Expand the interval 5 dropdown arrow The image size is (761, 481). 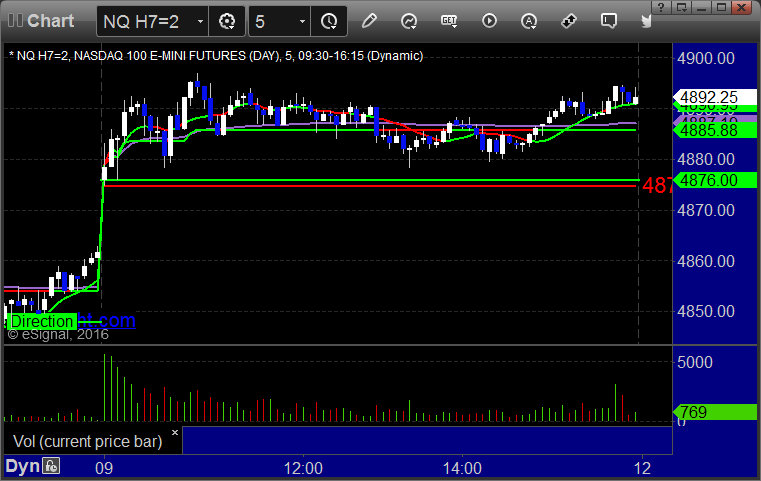[302, 21]
